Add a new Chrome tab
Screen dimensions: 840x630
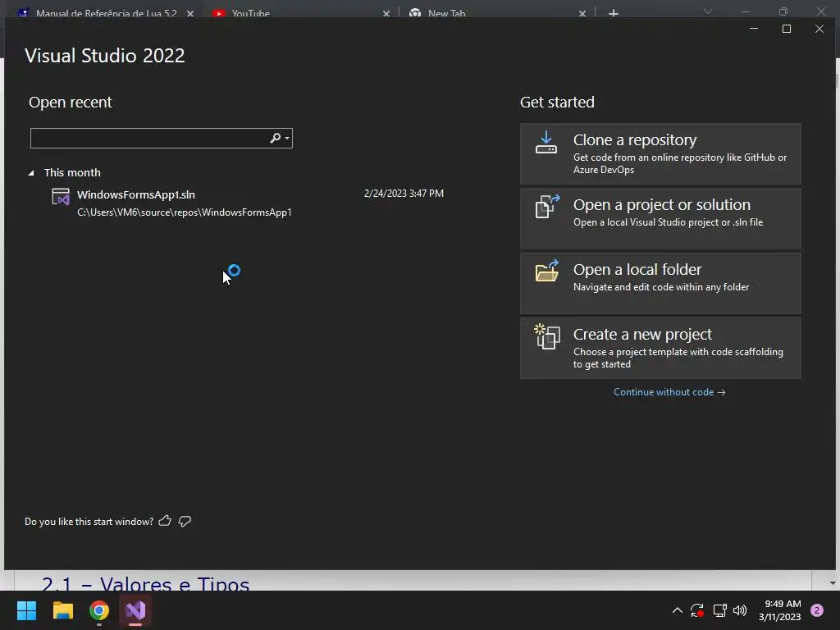[x=614, y=13]
